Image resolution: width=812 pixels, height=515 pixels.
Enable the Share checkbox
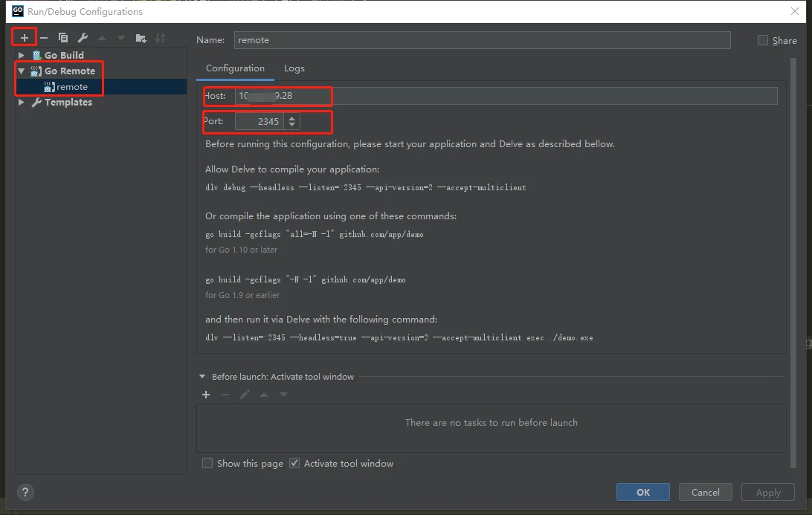coord(763,40)
